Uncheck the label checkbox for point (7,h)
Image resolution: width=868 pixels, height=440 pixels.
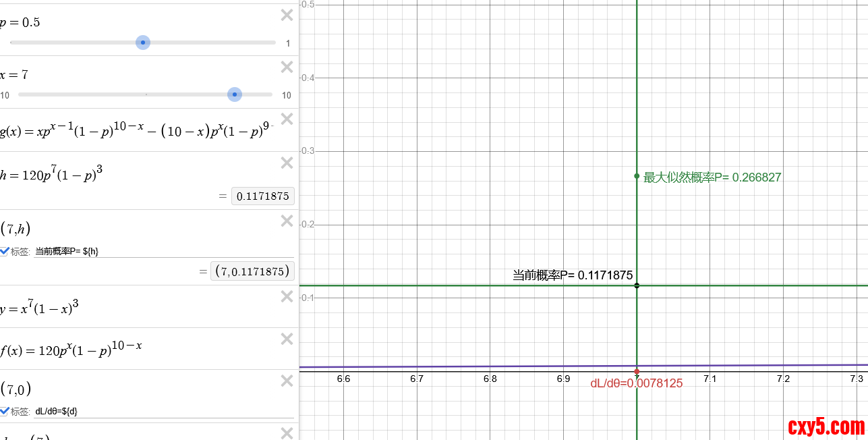(x=5, y=251)
